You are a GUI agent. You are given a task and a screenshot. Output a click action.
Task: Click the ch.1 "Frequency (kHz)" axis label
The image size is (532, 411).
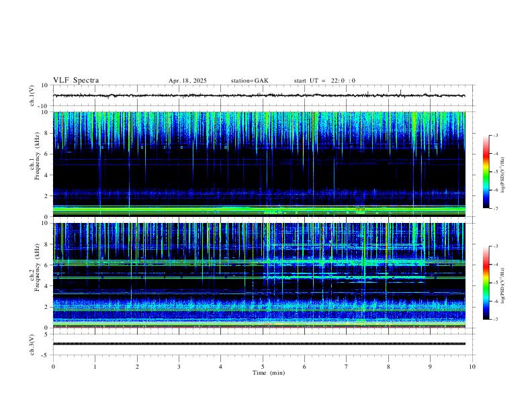click(x=37, y=156)
